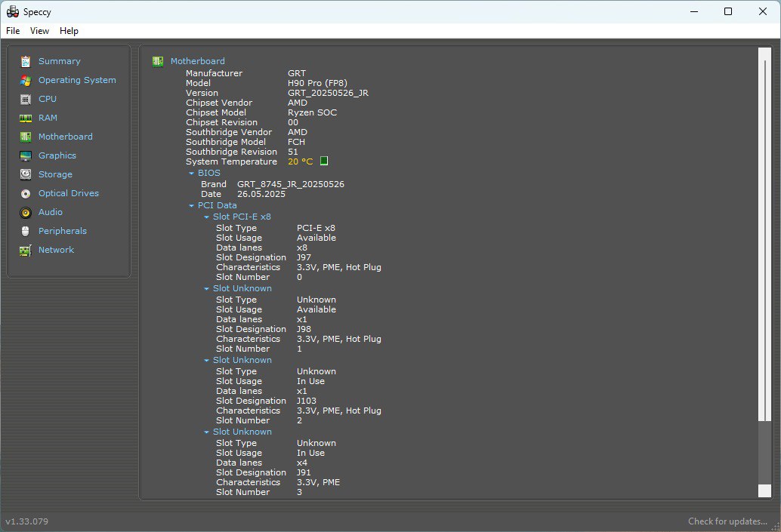Collapse the PCI Data section

191,205
